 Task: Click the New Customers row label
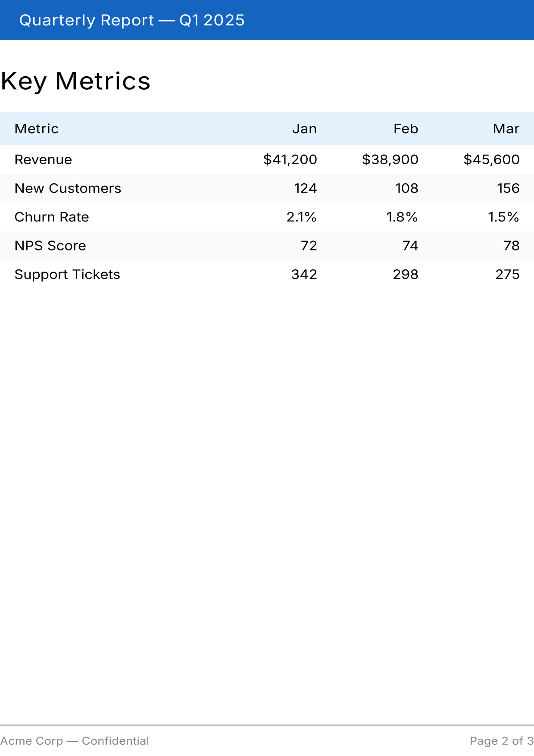click(68, 188)
